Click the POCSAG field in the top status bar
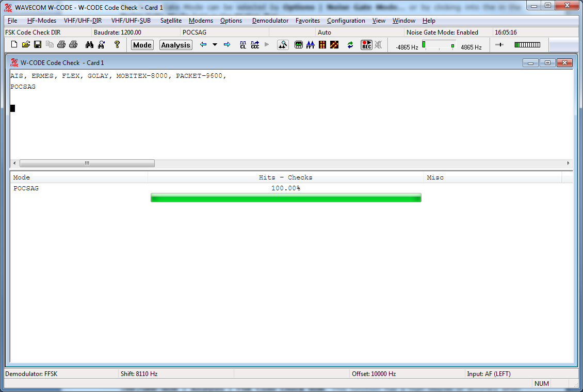Screen dimensions: 583x392 [x=224, y=32]
